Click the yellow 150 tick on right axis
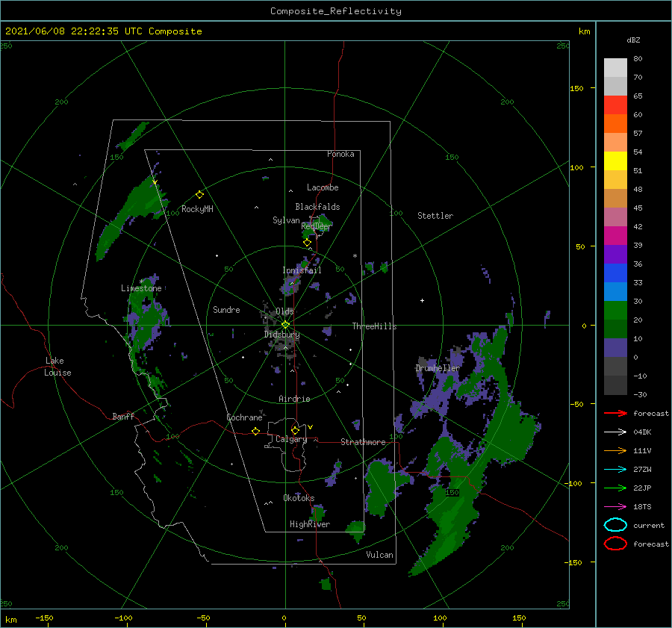This screenshot has height=628, width=672. coord(576,88)
